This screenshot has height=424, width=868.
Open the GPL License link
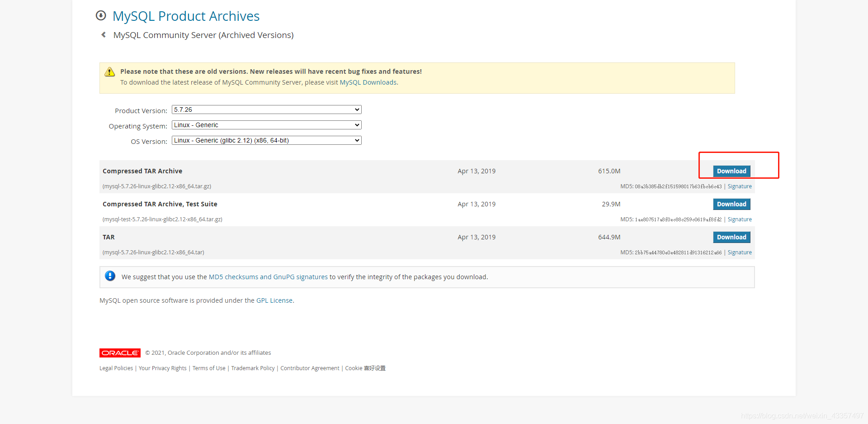[274, 300]
